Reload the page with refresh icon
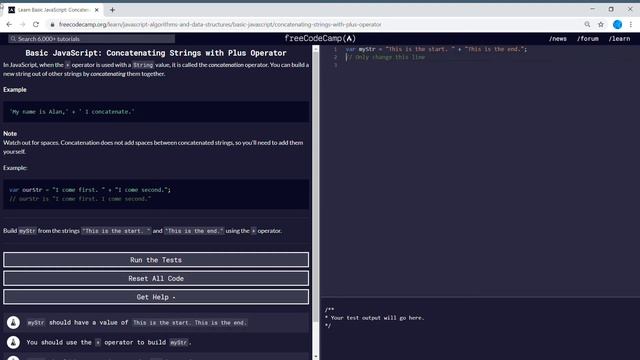 coord(36,24)
